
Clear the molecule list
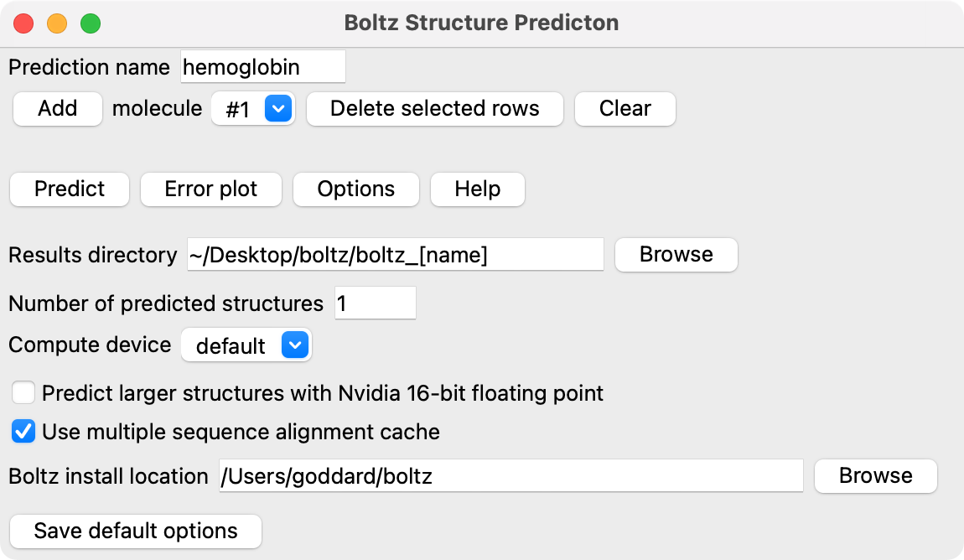pos(625,109)
